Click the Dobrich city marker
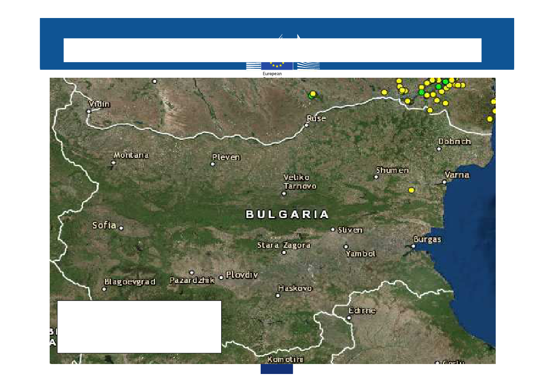This screenshot has height=392, width=554. point(439,148)
